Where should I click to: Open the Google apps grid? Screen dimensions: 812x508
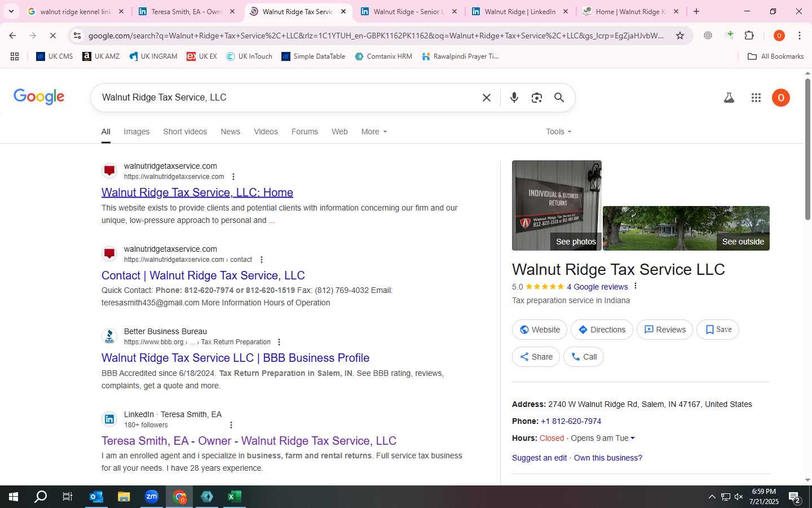click(756, 98)
